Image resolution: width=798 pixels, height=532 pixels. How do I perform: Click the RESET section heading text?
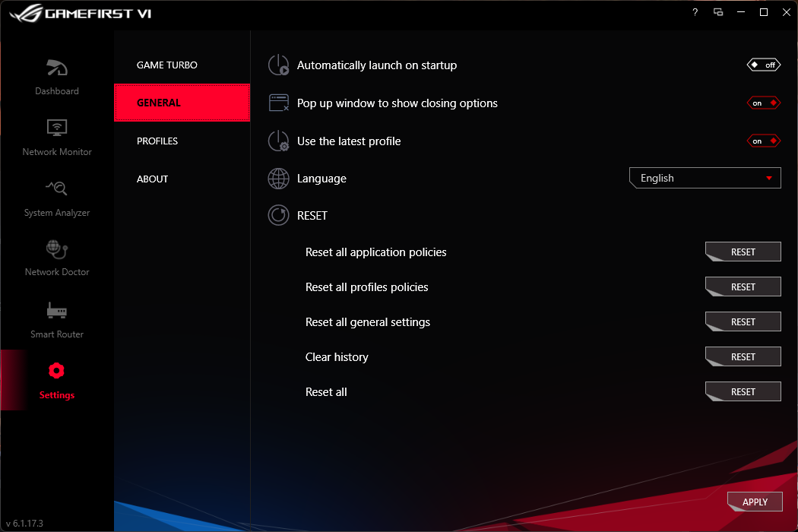pyautogui.click(x=312, y=216)
